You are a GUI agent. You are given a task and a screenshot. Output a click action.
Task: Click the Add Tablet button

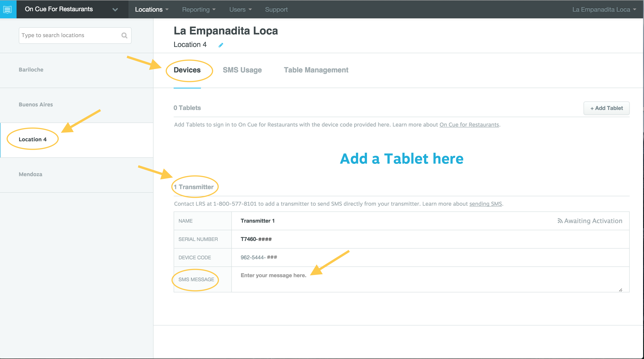(x=606, y=108)
